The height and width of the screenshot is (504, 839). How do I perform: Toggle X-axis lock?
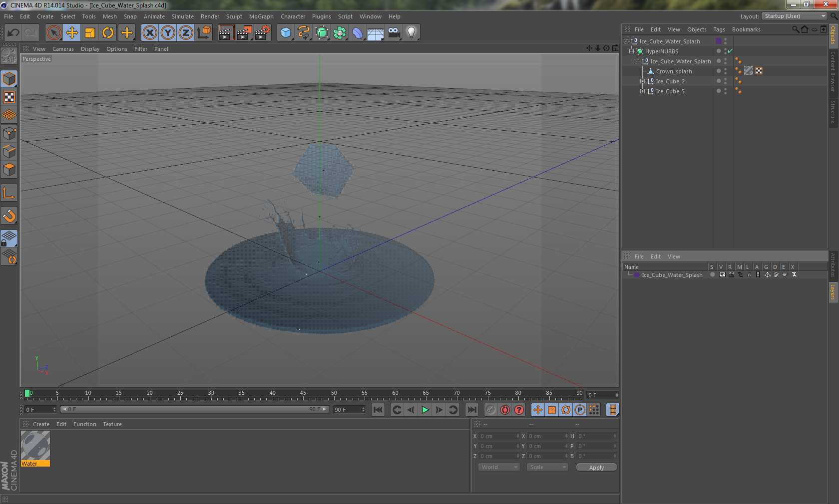pyautogui.click(x=150, y=33)
